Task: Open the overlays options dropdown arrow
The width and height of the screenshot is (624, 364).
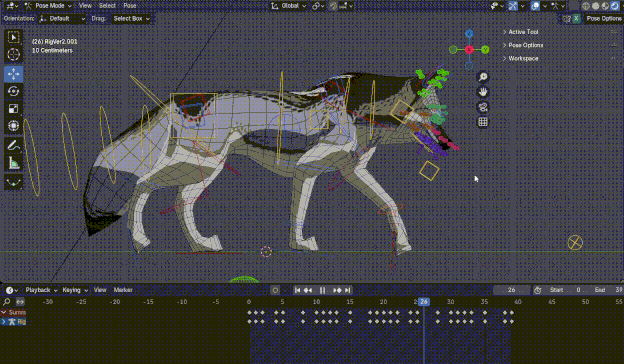Action: 545,6
